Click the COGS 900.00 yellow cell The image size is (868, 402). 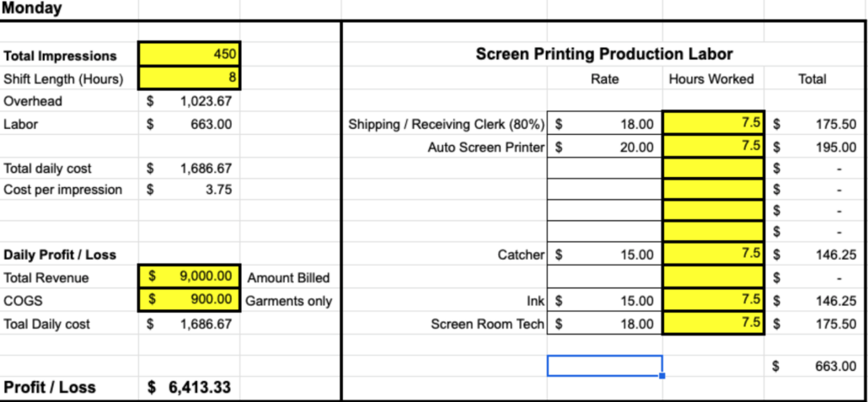[x=190, y=299]
